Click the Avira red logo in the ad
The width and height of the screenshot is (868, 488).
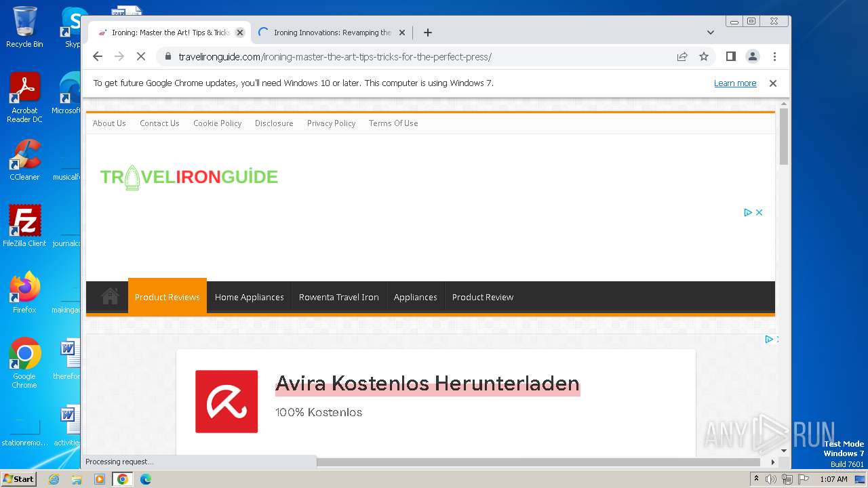pyautogui.click(x=226, y=401)
